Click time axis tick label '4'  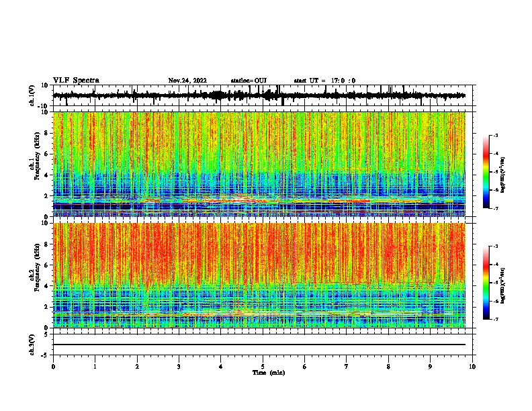pos(221,367)
